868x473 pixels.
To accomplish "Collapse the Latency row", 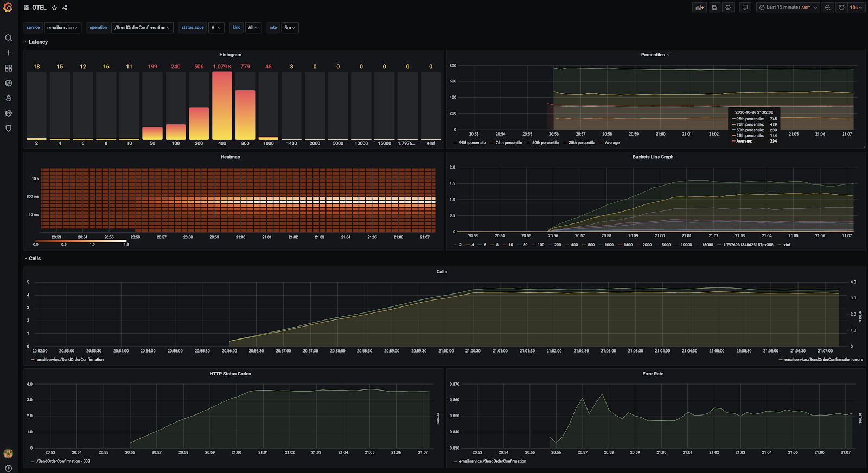I will (37, 42).
